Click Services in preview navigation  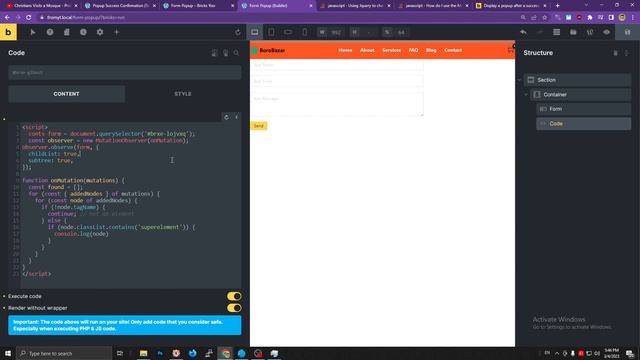[391, 50]
